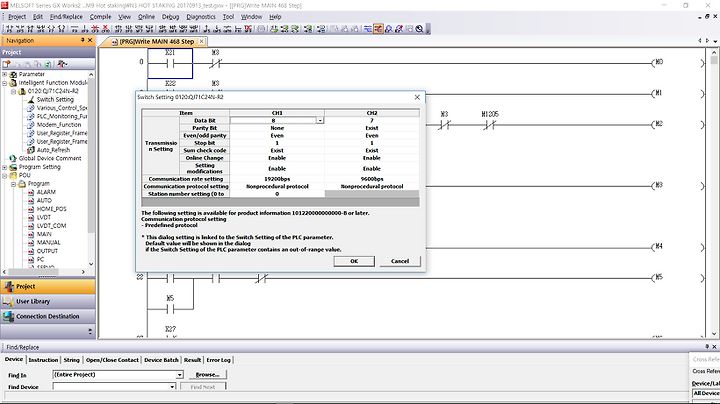Switch to the Error Log tab

point(219,360)
